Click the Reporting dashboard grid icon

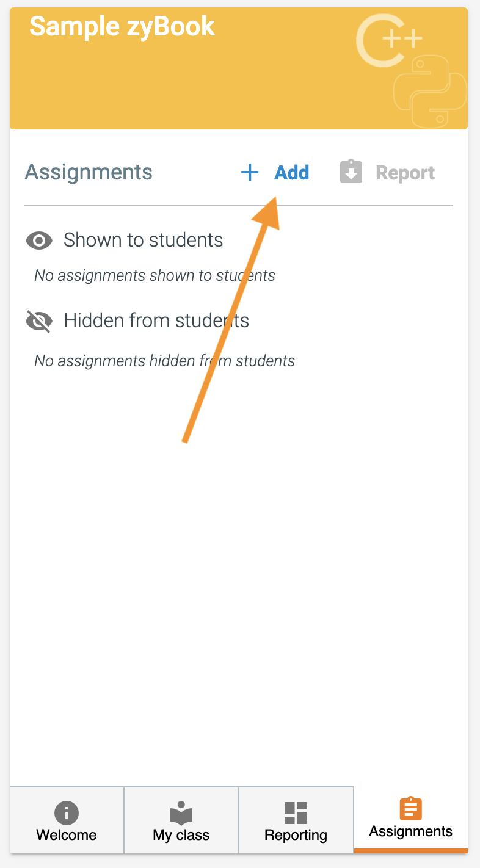(296, 812)
